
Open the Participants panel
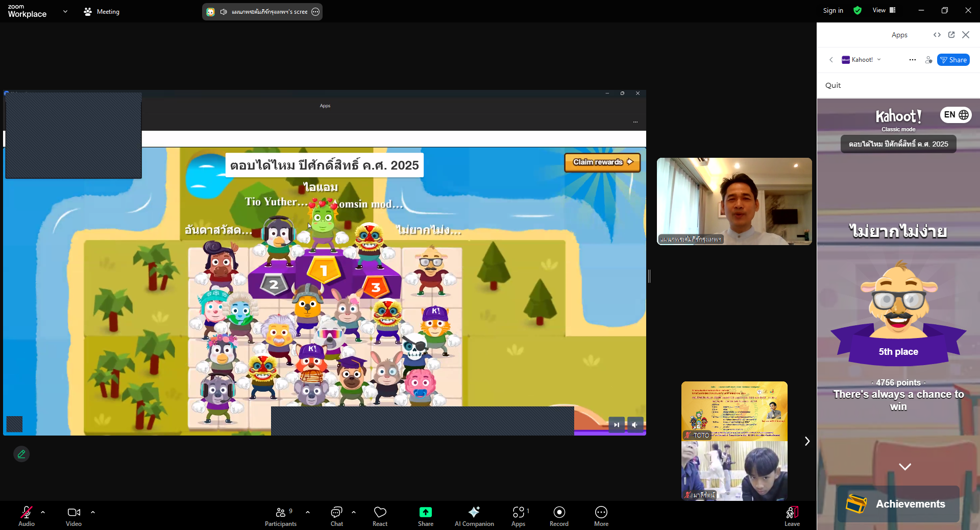[281, 515]
